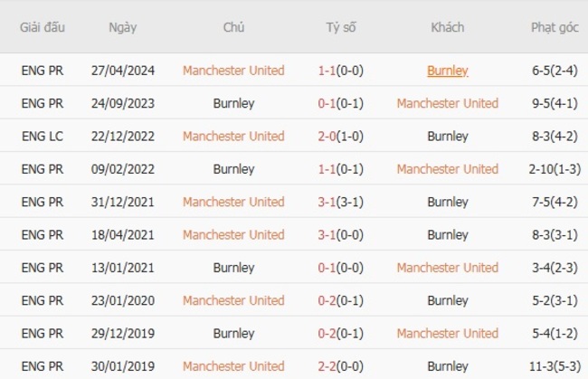Select the Khách column header

(x=447, y=27)
